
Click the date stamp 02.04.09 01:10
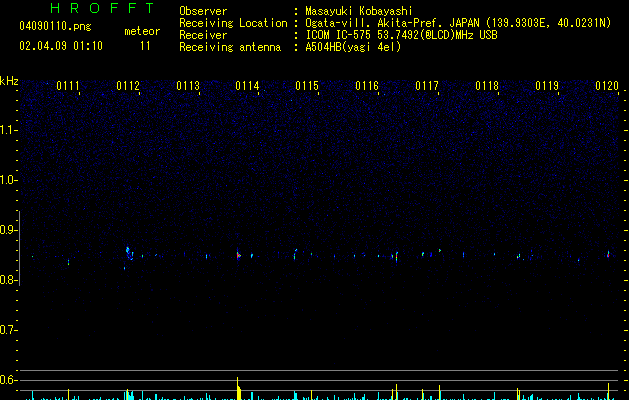click(x=61, y=46)
